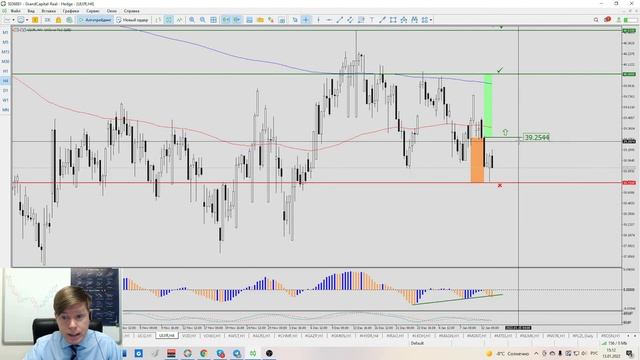
Task: Click the zoom in magnifier icon
Action: [192, 20]
